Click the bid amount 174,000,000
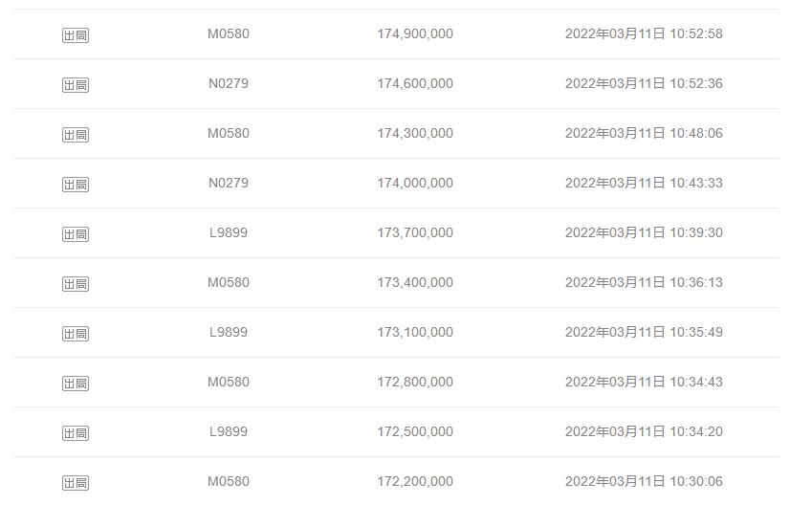 [415, 183]
